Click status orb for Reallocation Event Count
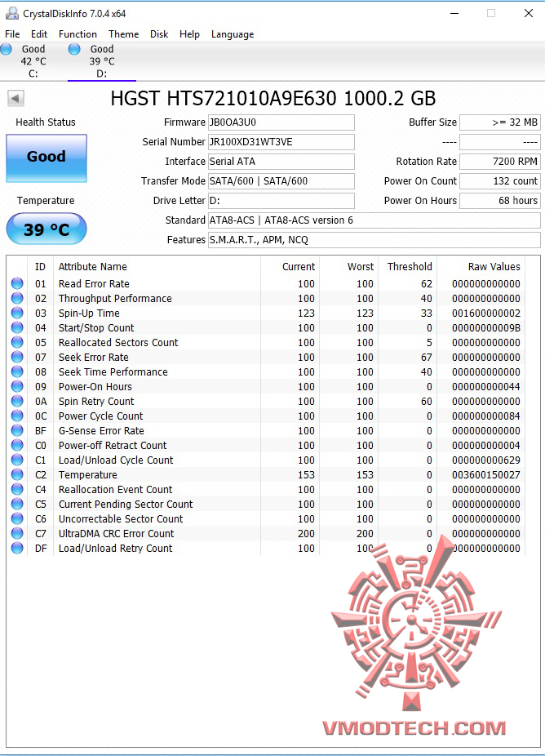Image resolution: width=545 pixels, height=756 pixels. coord(17,489)
